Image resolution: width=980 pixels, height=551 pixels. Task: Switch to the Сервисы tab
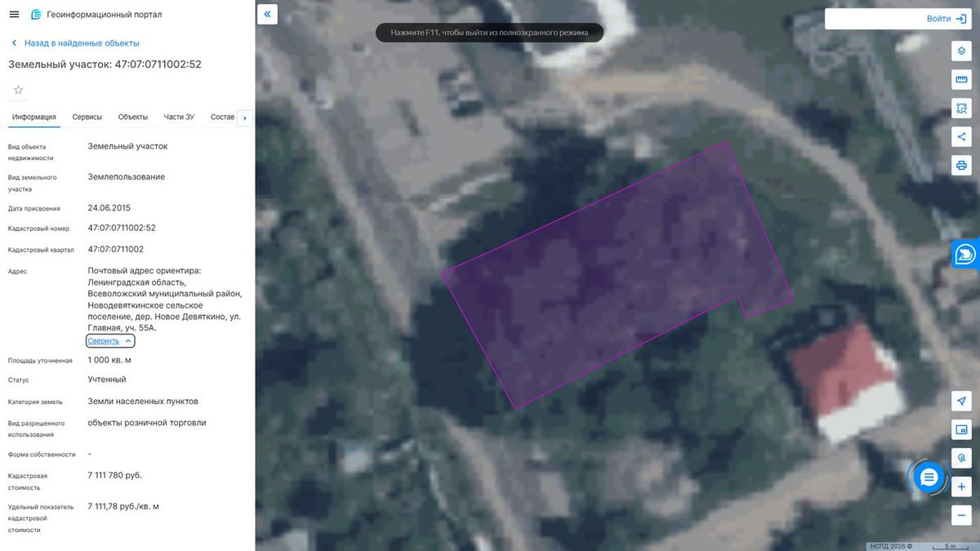click(87, 117)
